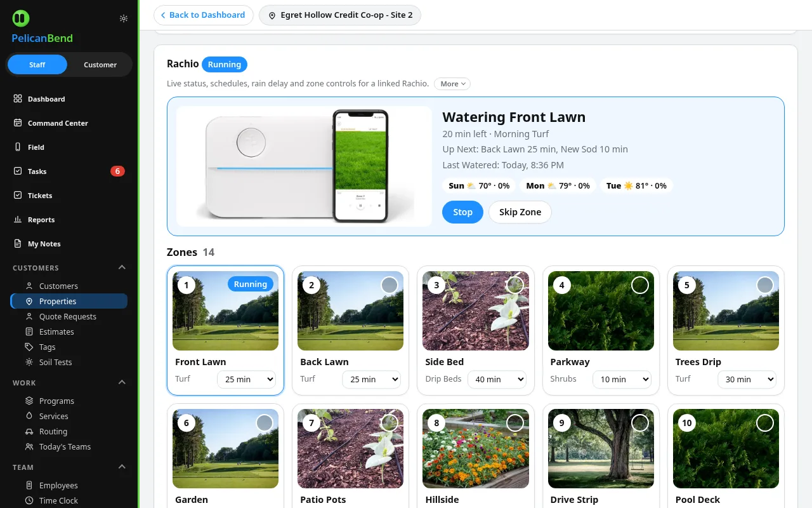Click the PelicanBend logo icon
This screenshot has height=508, width=812.
pyautogui.click(x=21, y=18)
